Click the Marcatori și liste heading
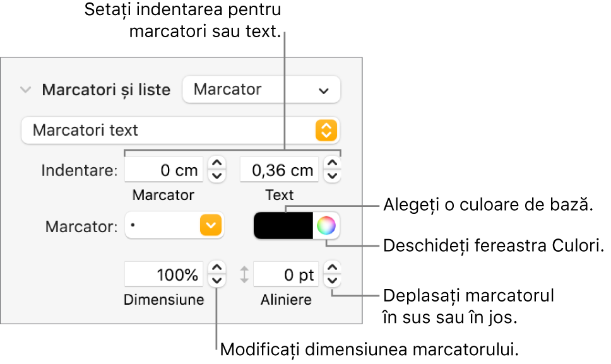This screenshot has height=364, width=611. pos(106,90)
